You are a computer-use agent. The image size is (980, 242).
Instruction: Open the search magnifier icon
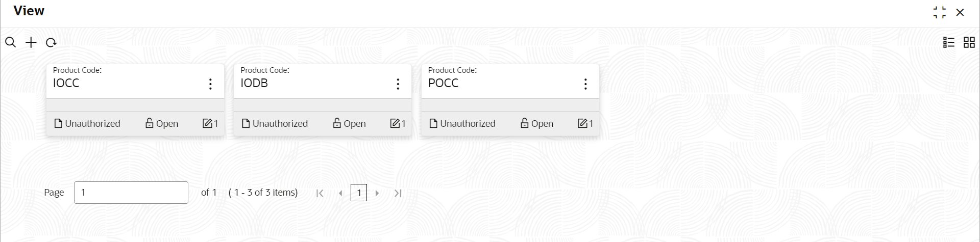[x=10, y=42]
